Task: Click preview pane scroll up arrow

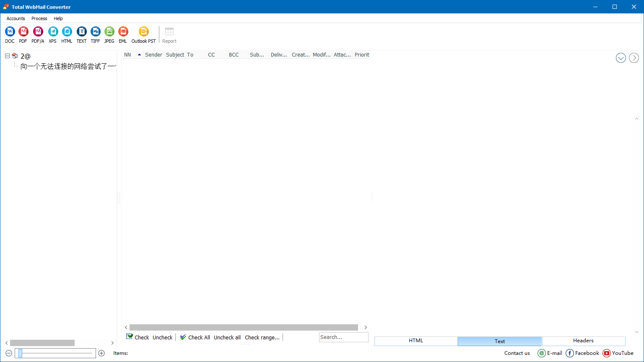Action: click(x=636, y=119)
